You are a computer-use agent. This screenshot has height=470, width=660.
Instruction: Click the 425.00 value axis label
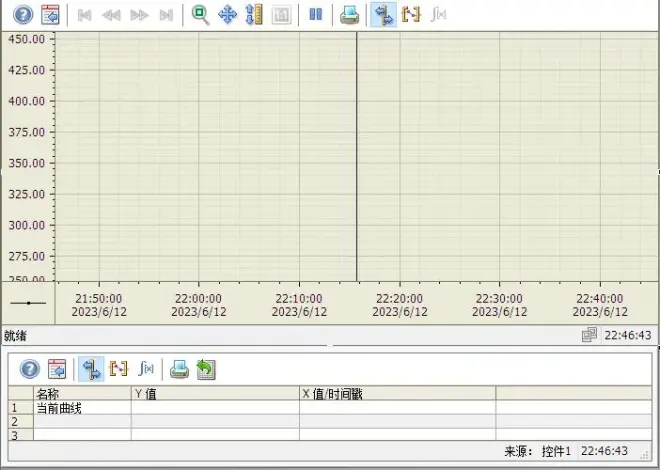pos(27,70)
